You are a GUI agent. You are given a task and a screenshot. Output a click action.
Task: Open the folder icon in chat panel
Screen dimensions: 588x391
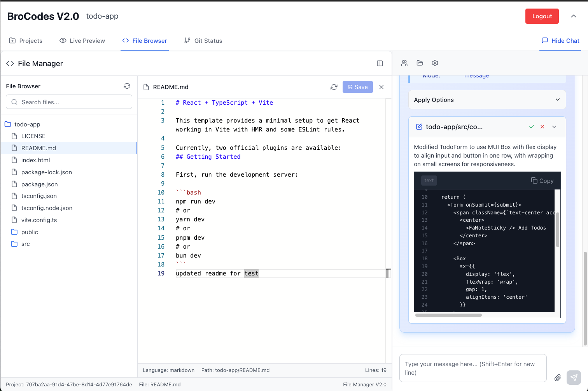click(x=420, y=63)
